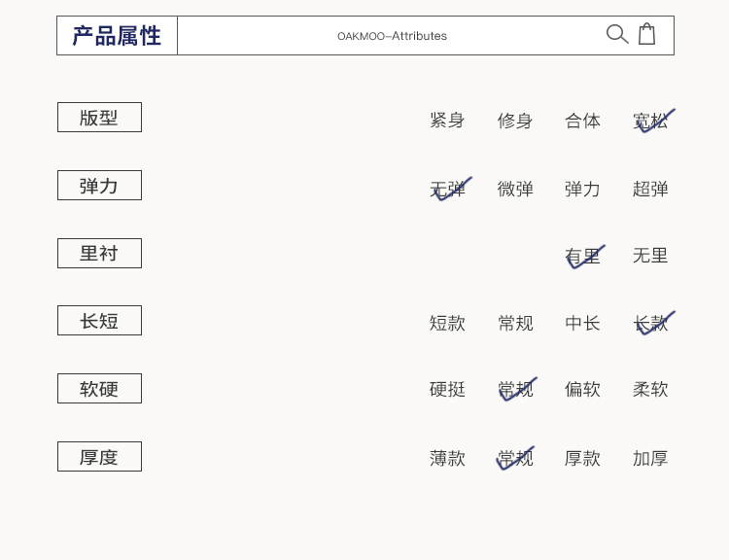
Task: Click the search magnifier icon
Action: click(617, 35)
